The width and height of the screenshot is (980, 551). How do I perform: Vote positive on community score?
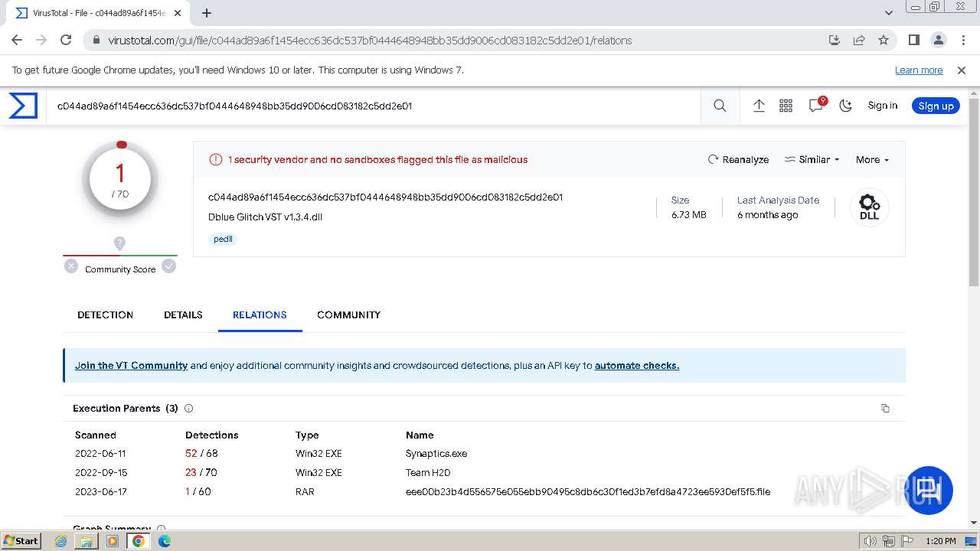pos(169,266)
